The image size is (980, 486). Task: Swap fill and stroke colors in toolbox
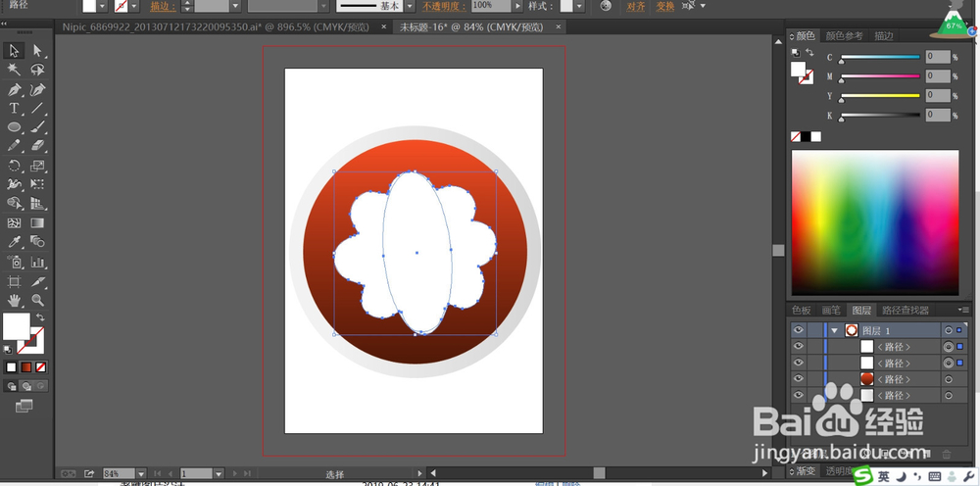(x=40, y=317)
